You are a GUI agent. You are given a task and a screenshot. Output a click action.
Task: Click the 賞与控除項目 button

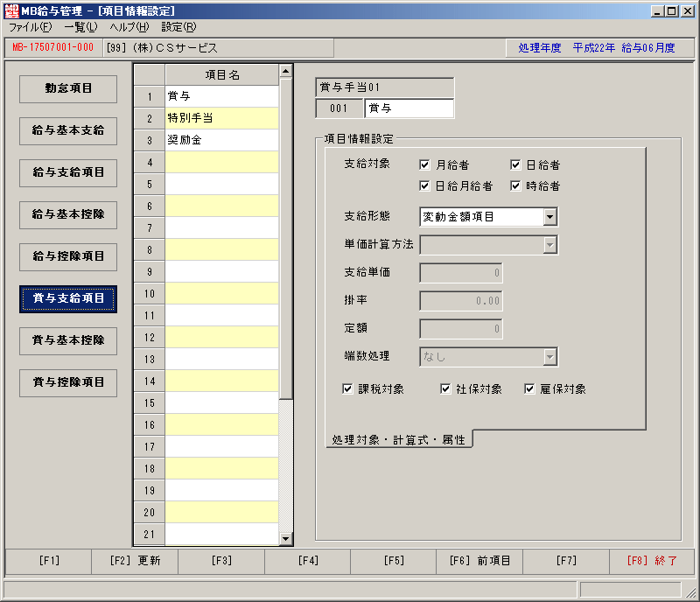[68, 382]
